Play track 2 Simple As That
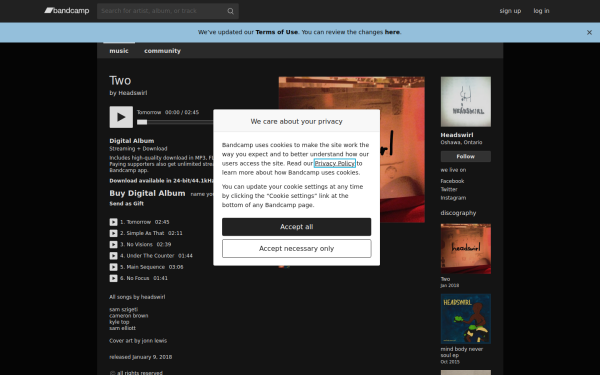The height and width of the screenshot is (375, 600). tap(113, 233)
